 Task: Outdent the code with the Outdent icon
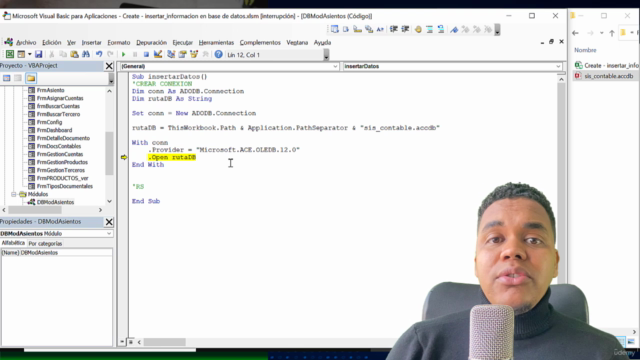[405, 29]
